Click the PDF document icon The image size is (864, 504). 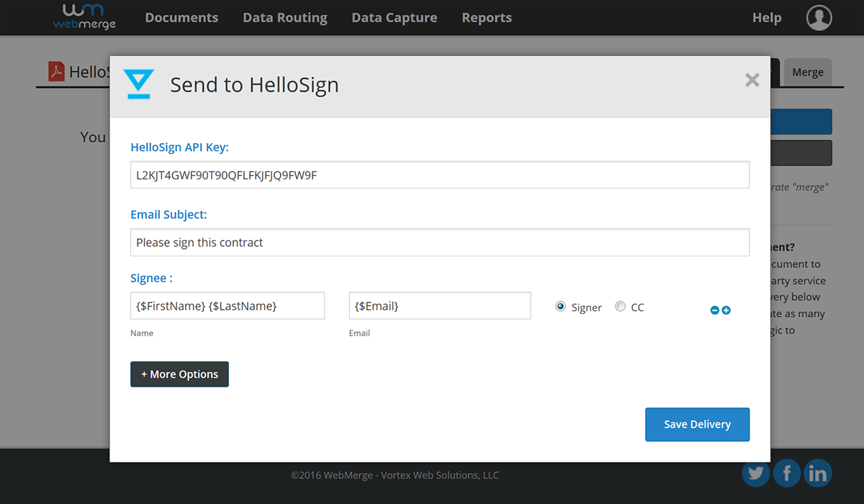click(x=56, y=71)
